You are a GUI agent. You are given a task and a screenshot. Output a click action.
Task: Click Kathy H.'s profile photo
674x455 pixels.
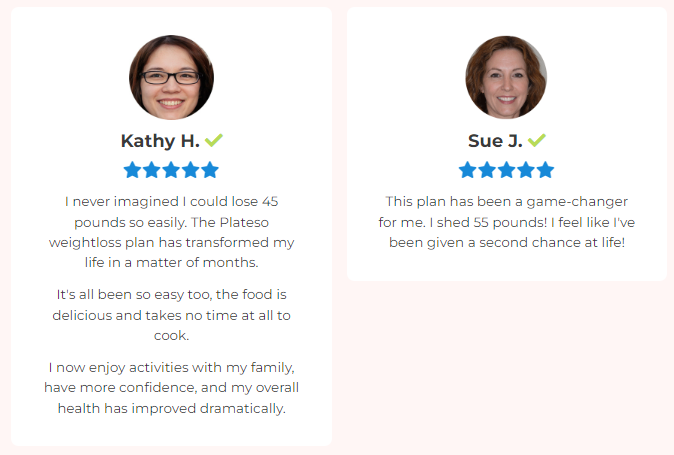(172, 77)
